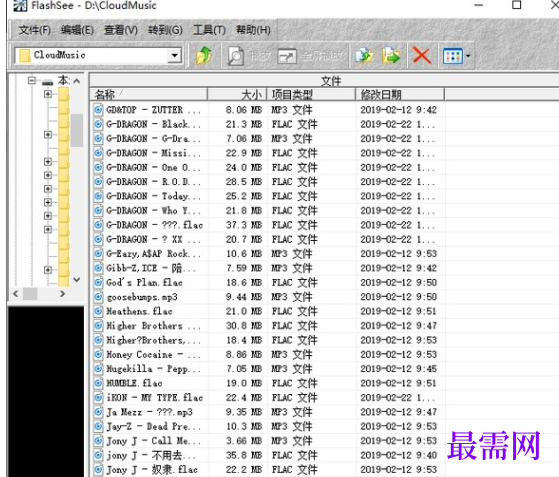Click file icon of Mugekilla - Pepp
Screen dimensions: 559x477
(98, 369)
